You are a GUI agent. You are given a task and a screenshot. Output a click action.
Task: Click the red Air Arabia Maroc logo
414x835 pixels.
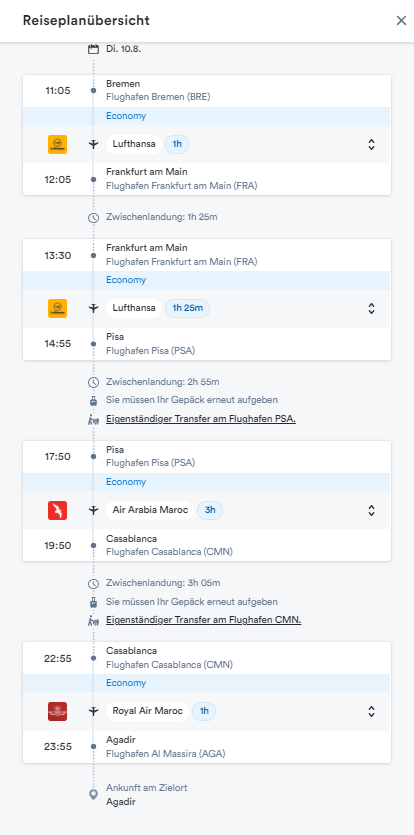click(x=58, y=510)
